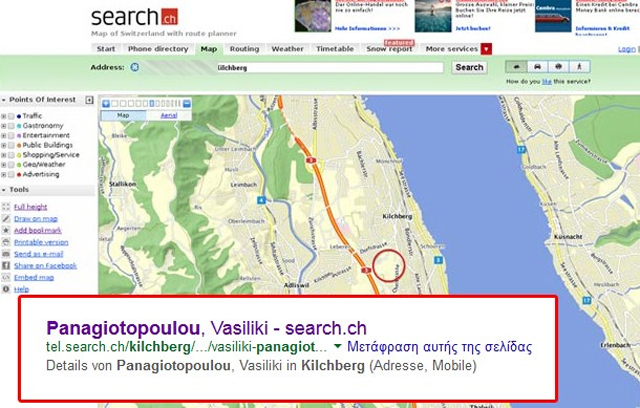
Task: Click the Search button
Action: (469, 67)
